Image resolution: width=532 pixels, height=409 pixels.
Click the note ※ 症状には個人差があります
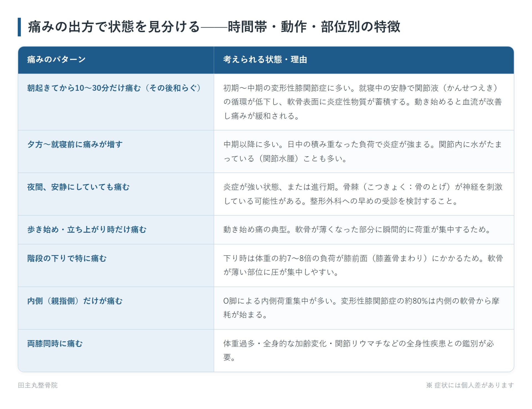pyautogui.click(x=470, y=385)
